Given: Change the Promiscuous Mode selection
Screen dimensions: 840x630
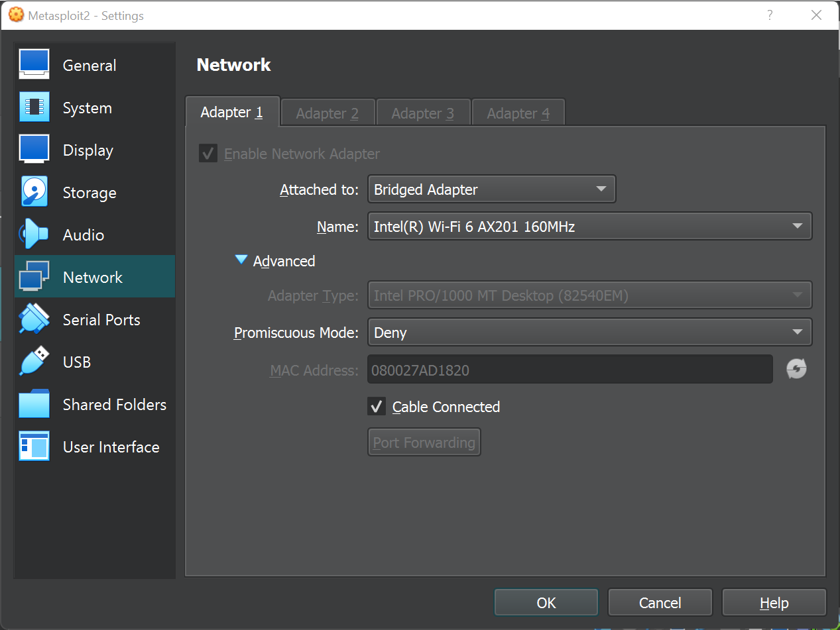Looking at the screenshot, I should click(589, 332).
